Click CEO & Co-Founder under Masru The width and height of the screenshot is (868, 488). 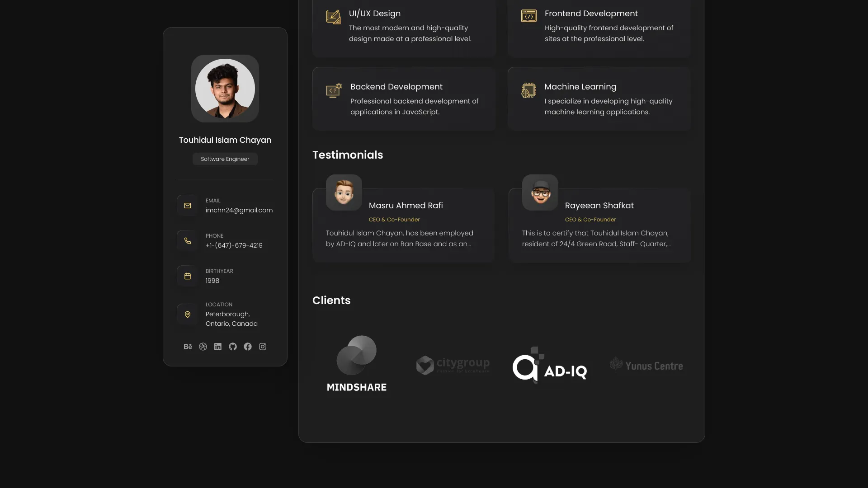(x=394, y=220)
